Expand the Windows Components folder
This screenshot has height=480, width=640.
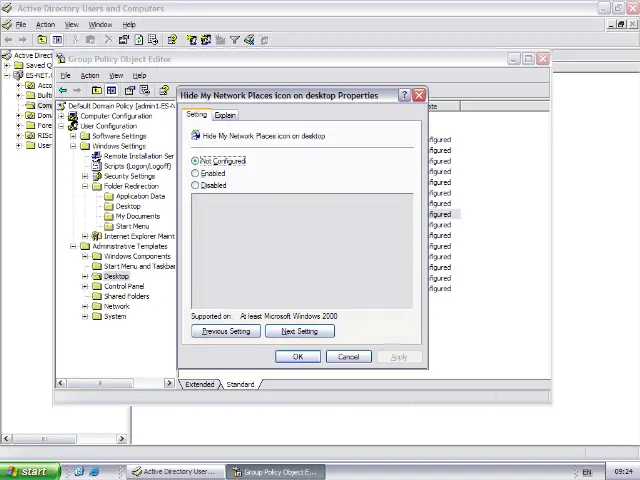pos(85,256)
